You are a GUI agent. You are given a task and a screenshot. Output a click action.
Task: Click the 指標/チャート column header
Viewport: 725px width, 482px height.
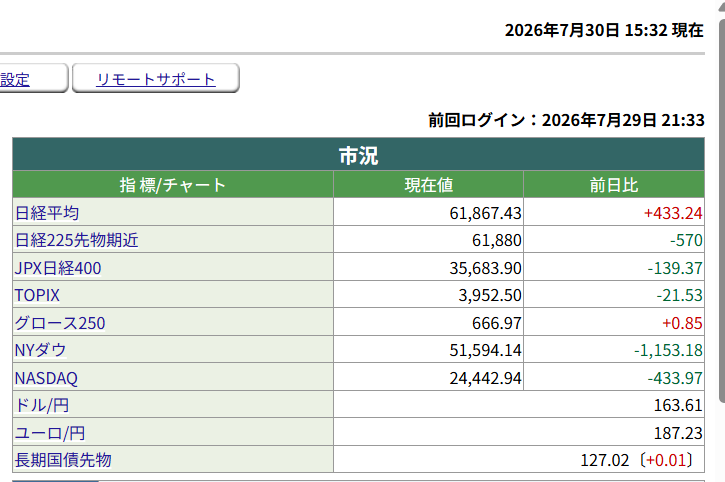[x=172, y=185]
